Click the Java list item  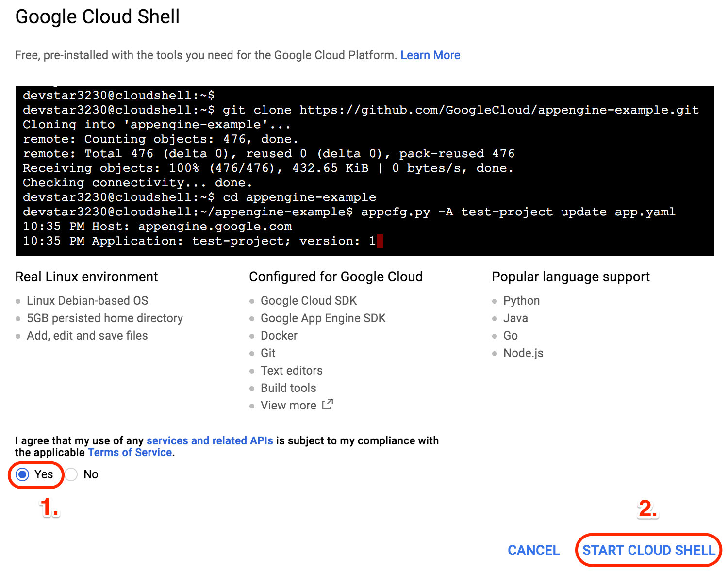515,318
